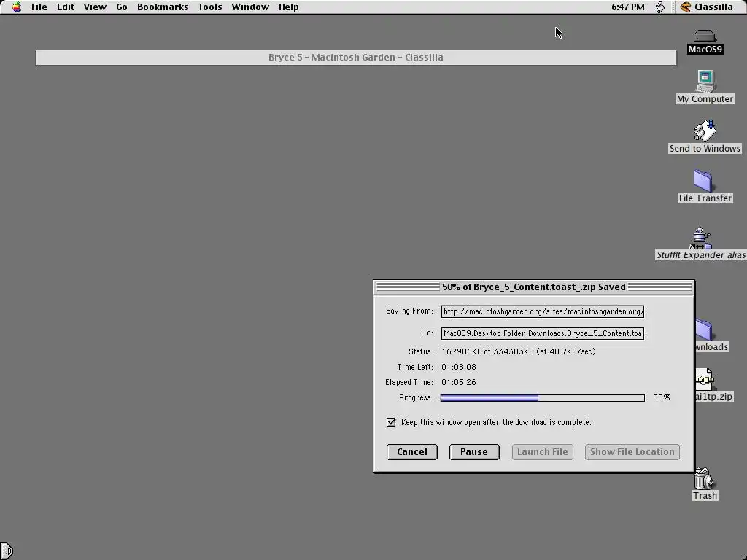Open the Classilla application switcher menu
The image size is (747, 560).
click(706, 7)
